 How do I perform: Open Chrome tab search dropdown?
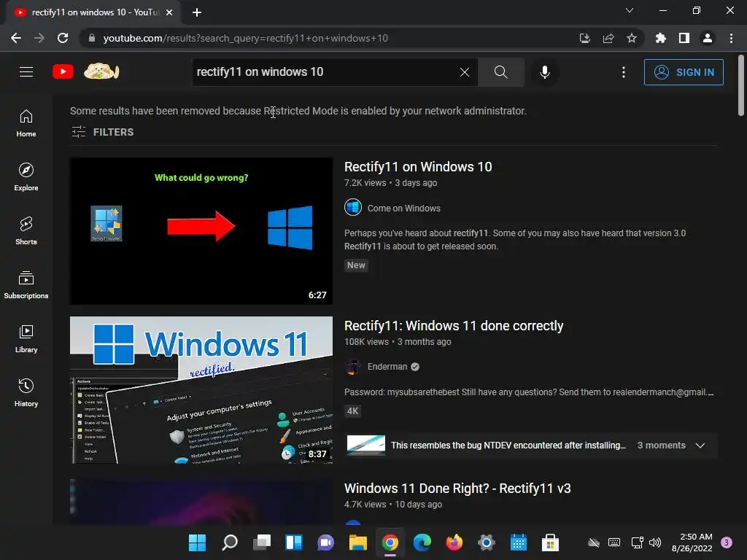click(x=630, y=10)
